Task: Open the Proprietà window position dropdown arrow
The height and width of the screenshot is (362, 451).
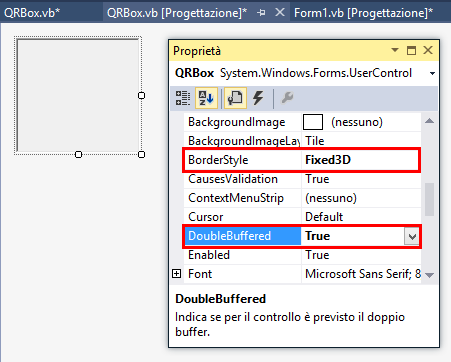Action: coord(395,50)
